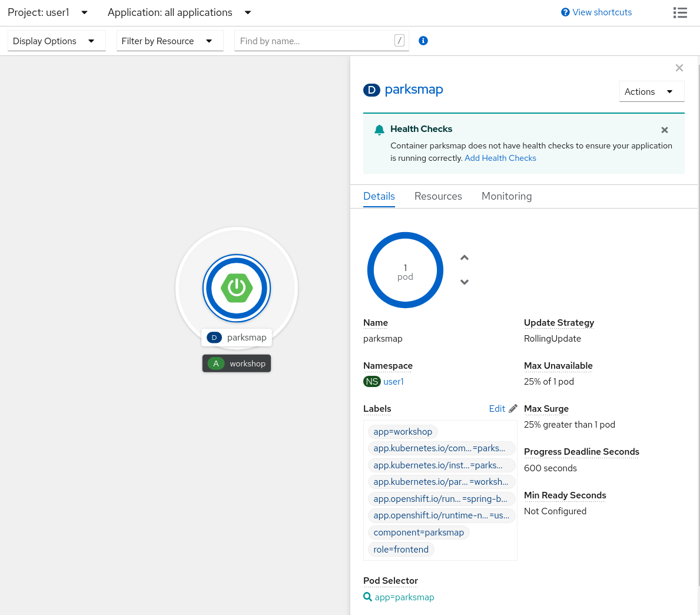Open the Project user1 dropdown
This screenshot has width=700, height=615.
click(x=48, y=12)
